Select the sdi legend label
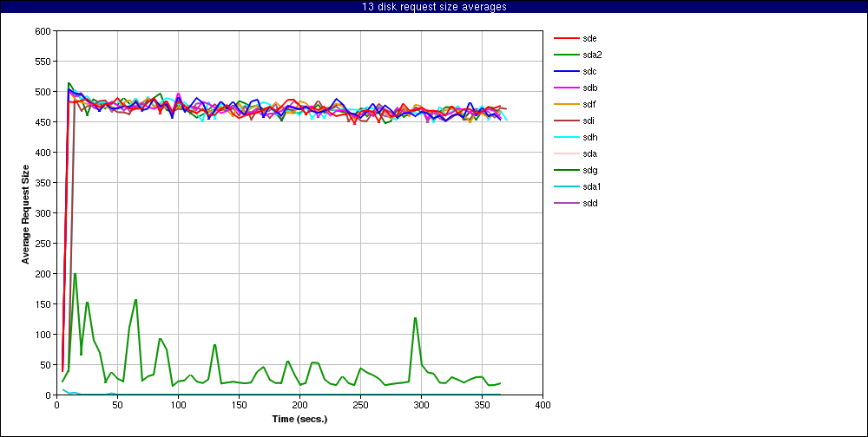 [589, 121]
